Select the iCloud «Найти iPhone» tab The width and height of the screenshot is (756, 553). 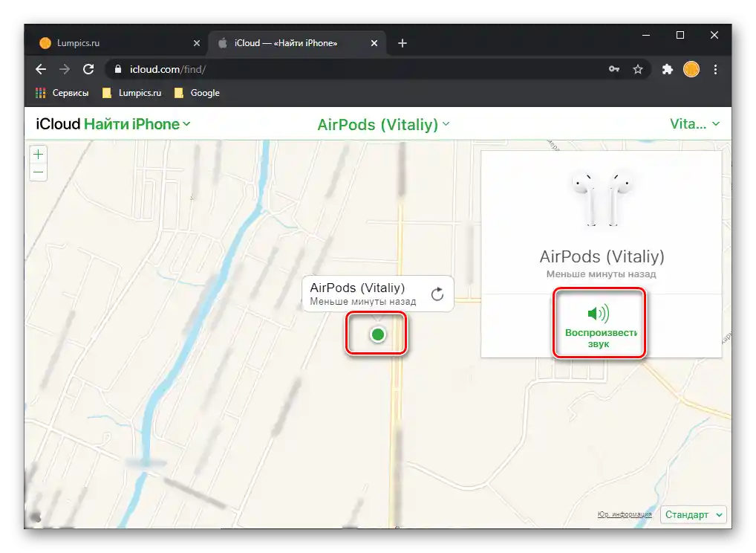(297, 43)
